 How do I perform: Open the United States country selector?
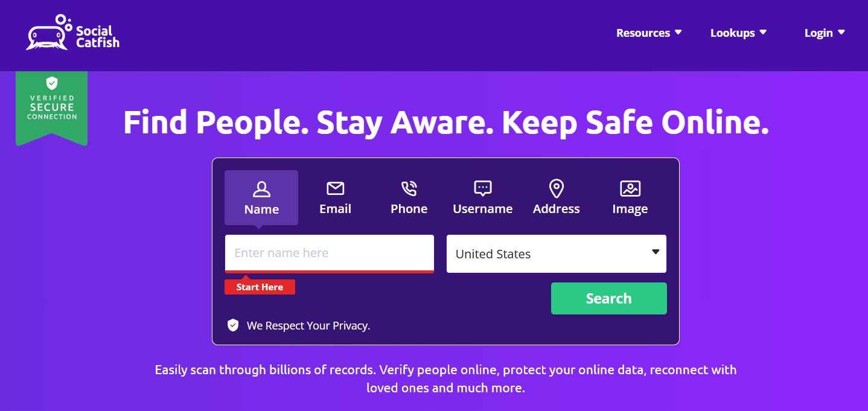pyautogui.click(x=557, y=253)
